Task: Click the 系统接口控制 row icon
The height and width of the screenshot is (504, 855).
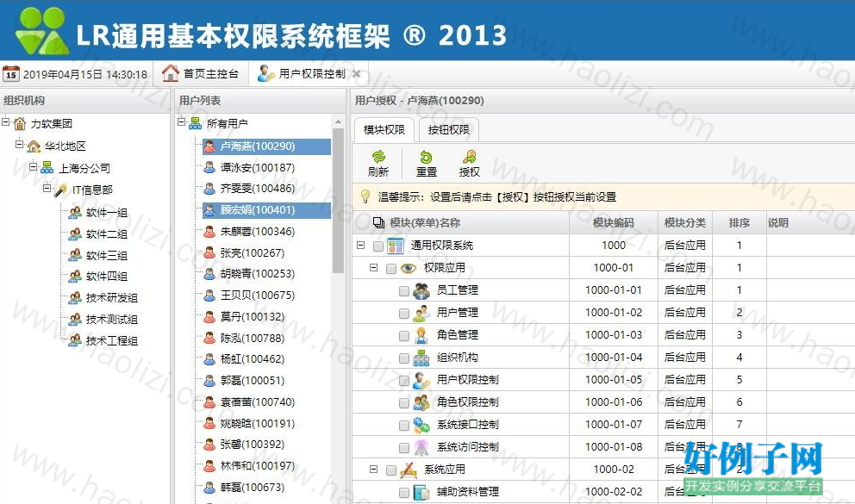Action: click(x=421, y=425)
